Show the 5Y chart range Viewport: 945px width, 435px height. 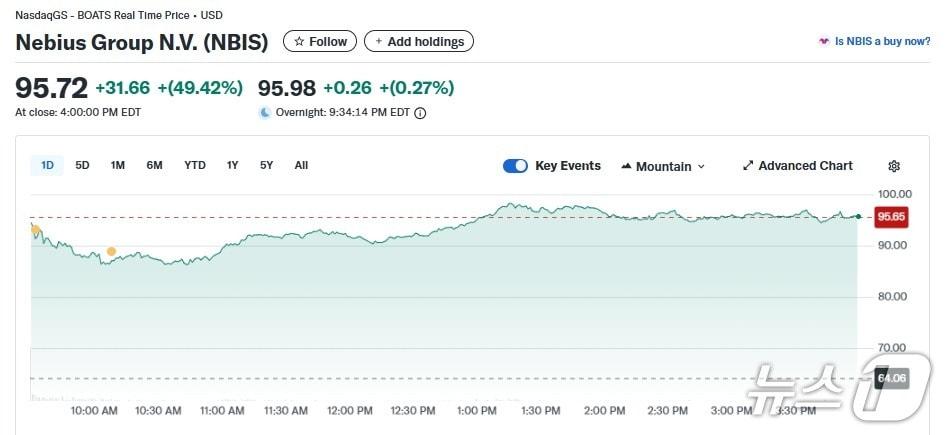[266, 165]
